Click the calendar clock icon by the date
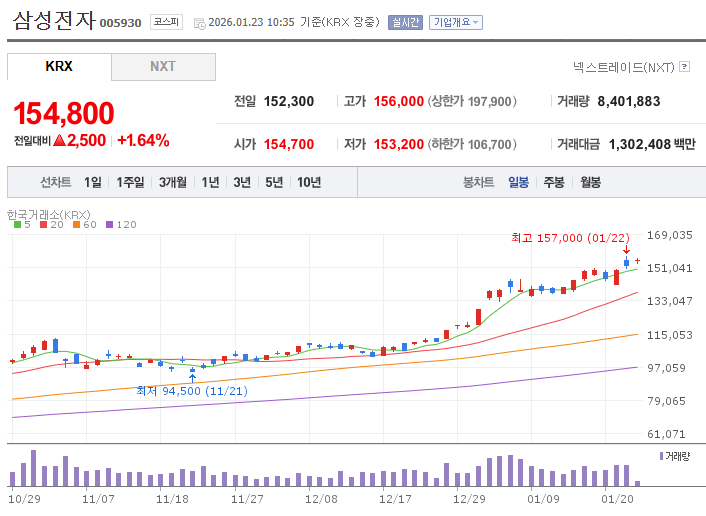Image resolution: width=706 pixels, height=516 pixels. pyautogui.click(x=199, y=23)
